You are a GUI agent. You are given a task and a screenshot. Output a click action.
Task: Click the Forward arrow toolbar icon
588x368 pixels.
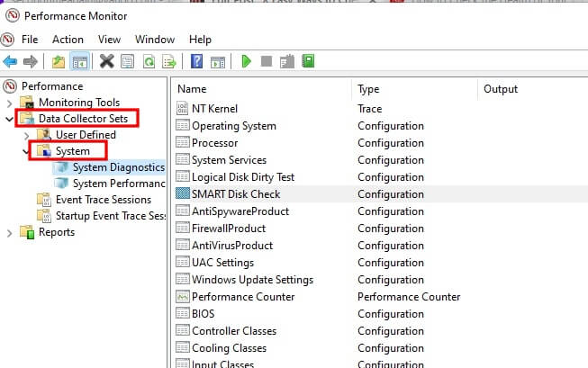point(31,61)
